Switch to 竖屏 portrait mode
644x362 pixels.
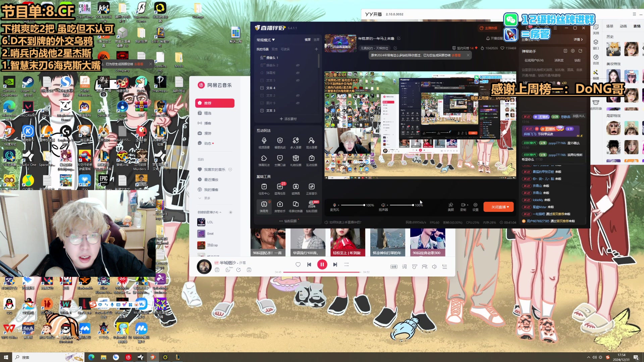(x=316, y=40)
